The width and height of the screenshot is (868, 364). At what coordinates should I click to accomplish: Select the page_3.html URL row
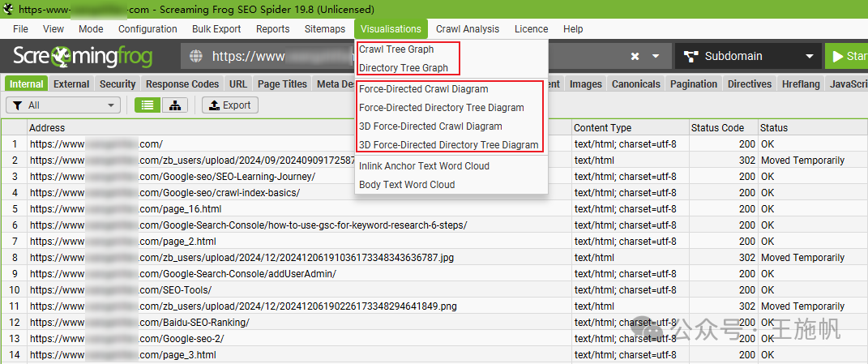[x=434, y=354]
